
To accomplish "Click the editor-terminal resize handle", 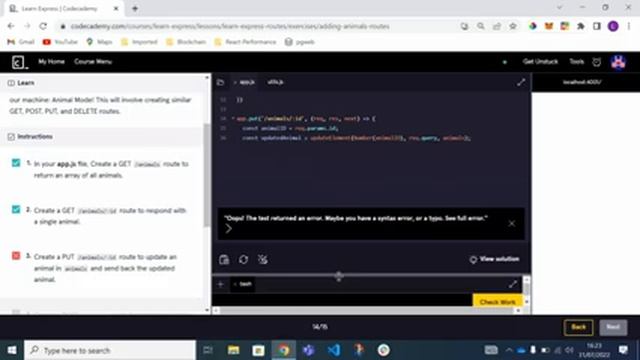I will point(338,276).
